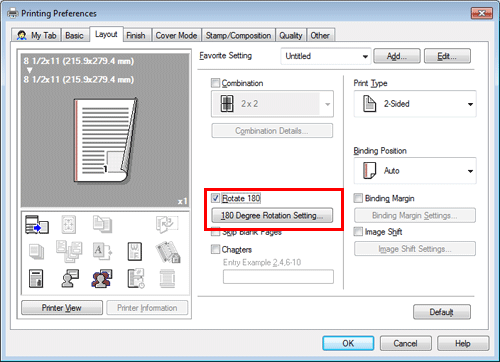Click the secure print page icon with lock
Image resolution: width=500 pixels, height=362 pixels.
(36, 278)
